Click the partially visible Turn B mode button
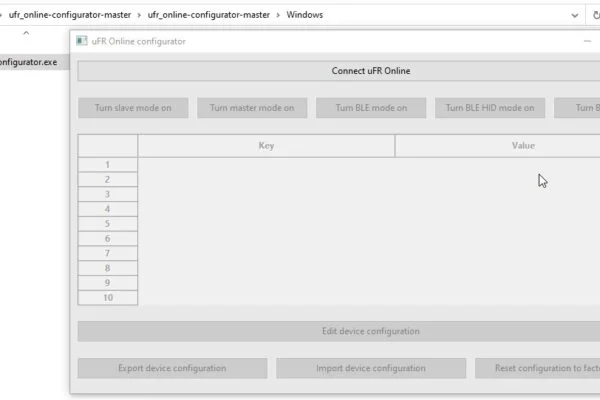600x400 pixels. (577, 108)
